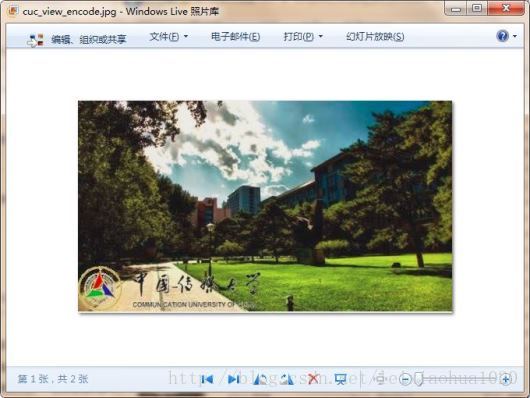Minimize the Photo Gallery window
Image resolution: width=530 pixels, height=398 pixels.
coord(456,9)
